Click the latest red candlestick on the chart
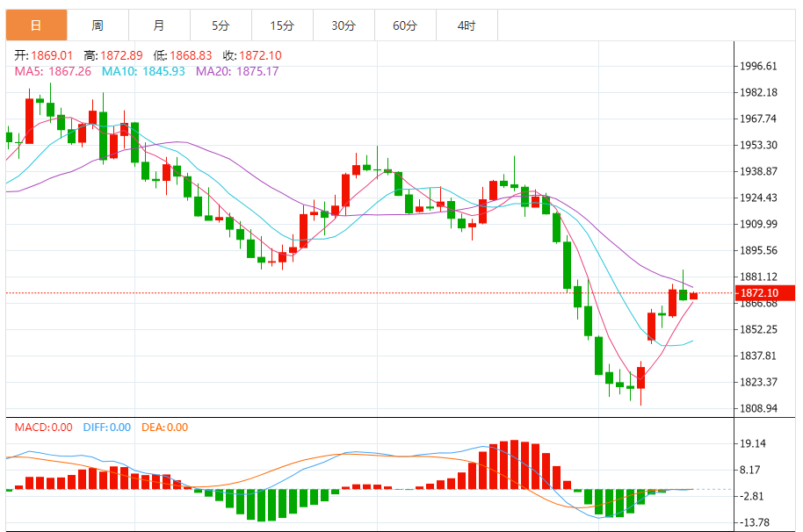The width and height of the screenshot is (803, 532). (x=693, y=296)
